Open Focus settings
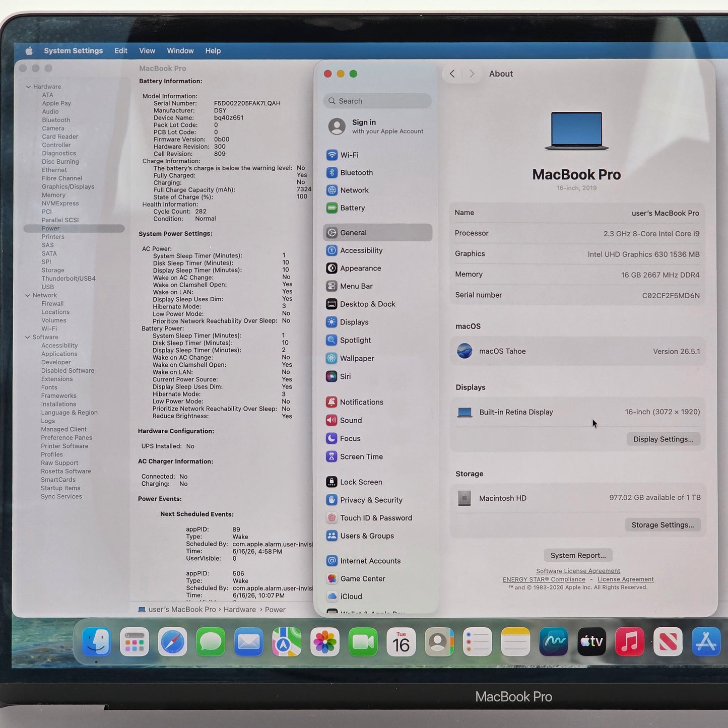Screen dimensions: 728x728 [x=378, y=438]
